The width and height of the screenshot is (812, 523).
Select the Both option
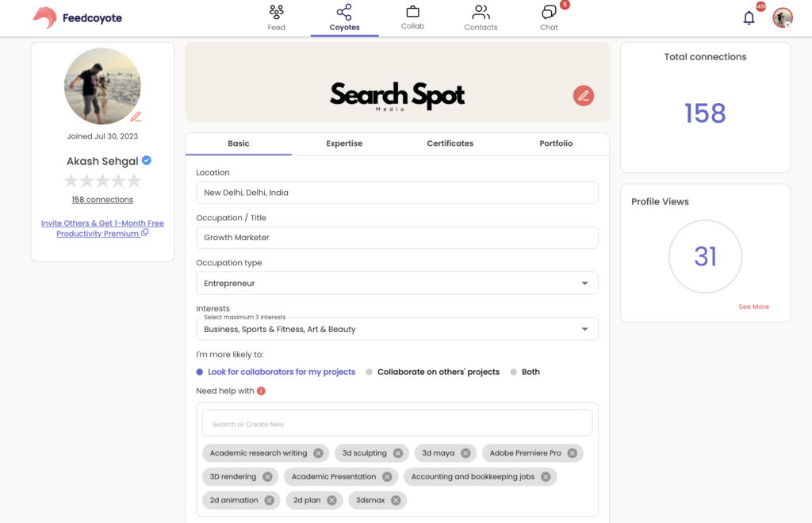pos(525,372)
